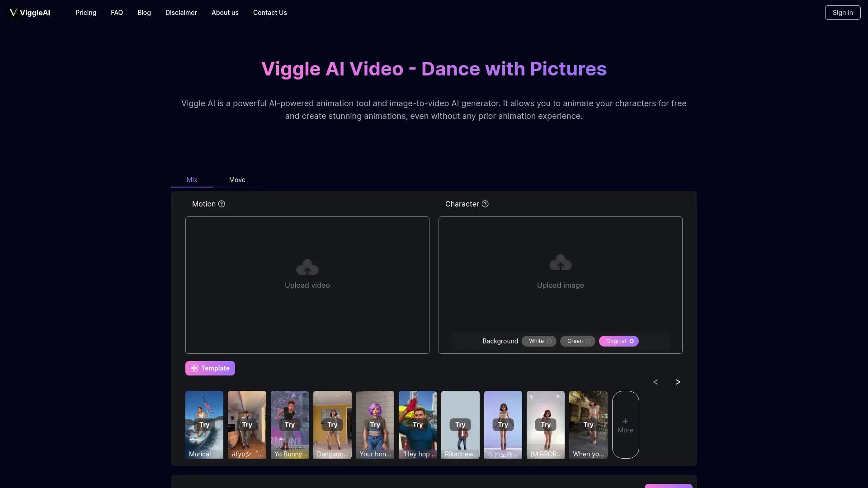Open the Disclaimer page link

[181, 13]
